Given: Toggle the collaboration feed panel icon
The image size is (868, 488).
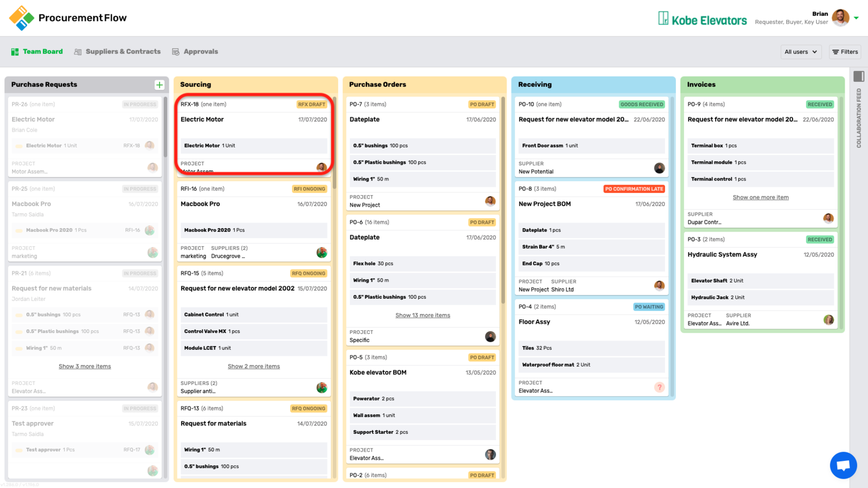Looking at the screenshot, I should pos(859,76).
